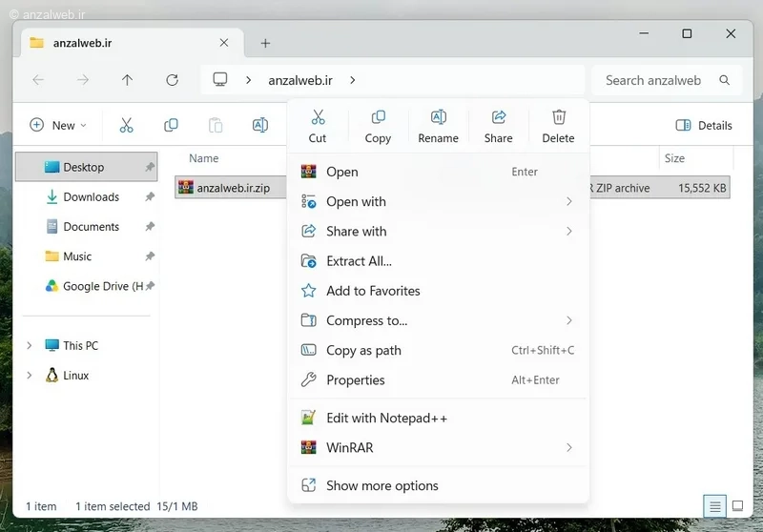Close the anzalweb.ir tab
Screen dimensions: 763x532
(224, 43)
